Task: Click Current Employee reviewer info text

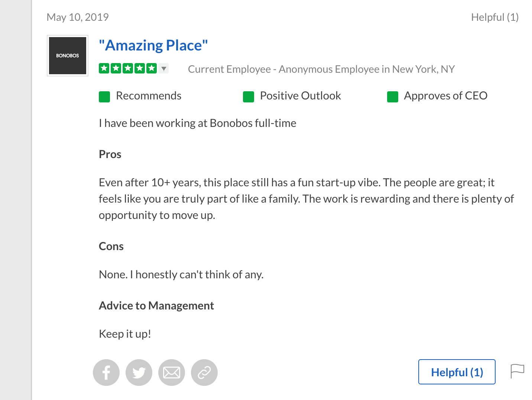Action: [x=321, y=69]
